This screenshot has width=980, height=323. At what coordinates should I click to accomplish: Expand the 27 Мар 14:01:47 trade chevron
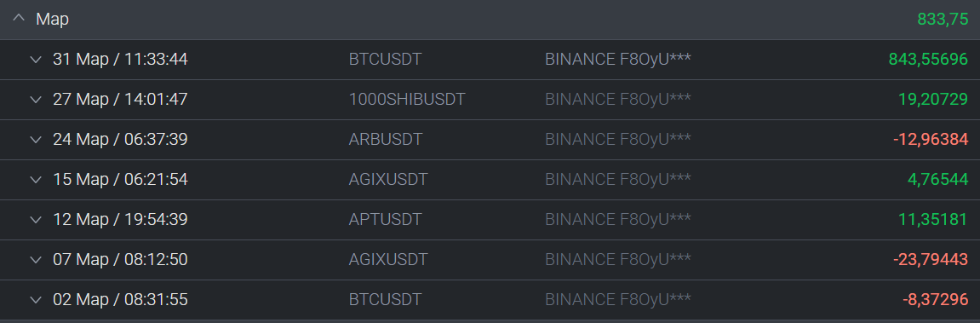(x=37, y=100)
